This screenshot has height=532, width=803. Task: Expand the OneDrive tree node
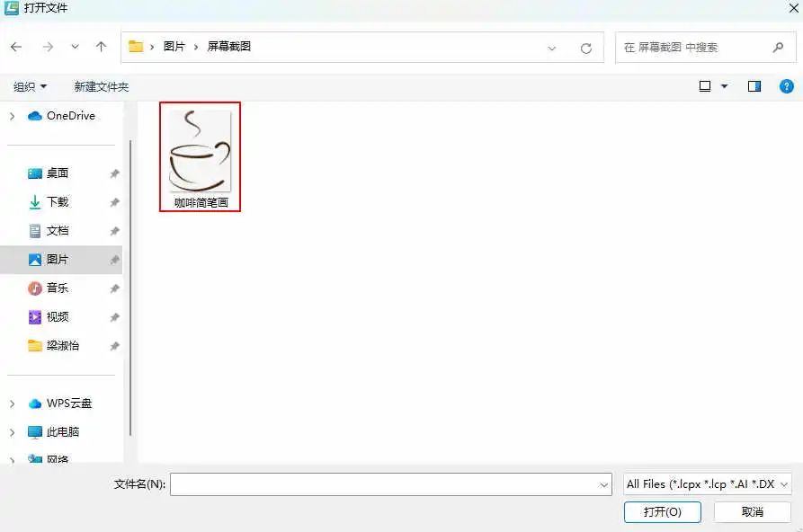(12, 116)
